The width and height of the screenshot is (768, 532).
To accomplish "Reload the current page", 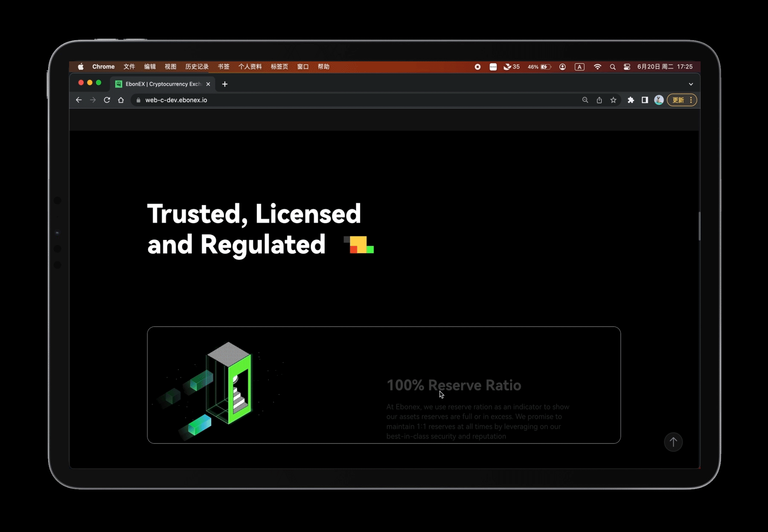I will 107,100.
